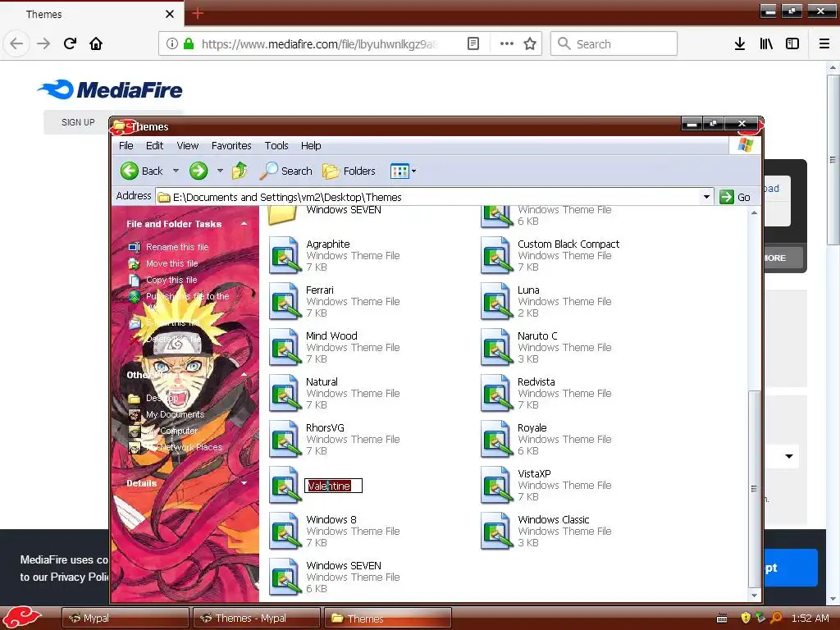Select the Redvista theme file icon
Screen dimensions: 840x630
coord(496,394)
